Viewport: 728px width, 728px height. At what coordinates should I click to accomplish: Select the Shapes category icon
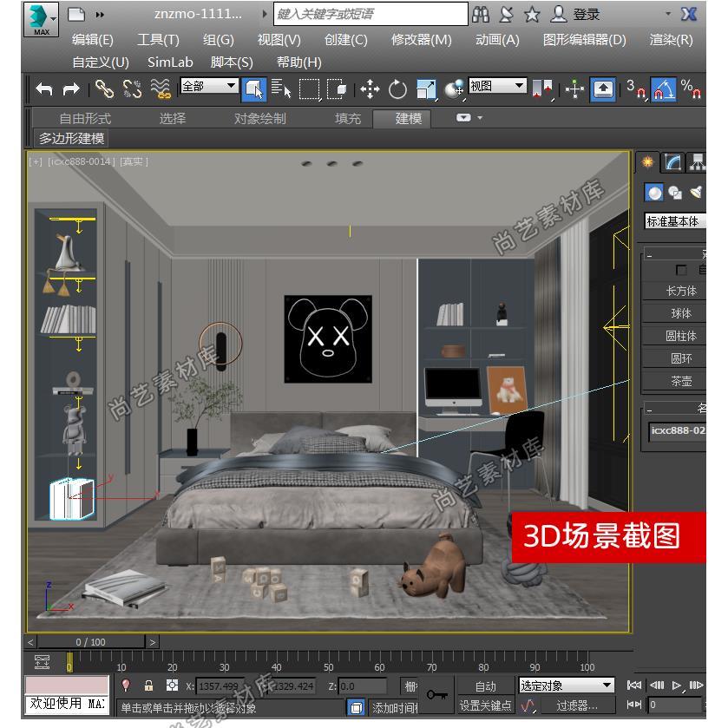tap(675, 193)
